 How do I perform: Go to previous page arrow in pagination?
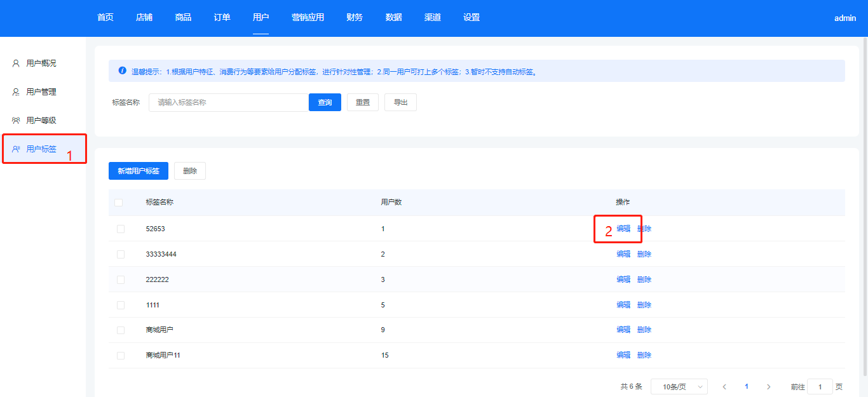point(724,387)
